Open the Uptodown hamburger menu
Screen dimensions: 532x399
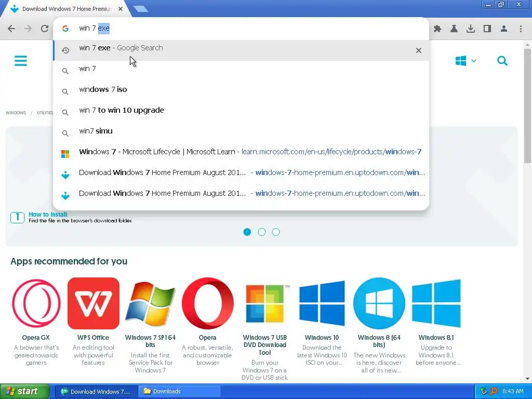[x=21, y=61]
